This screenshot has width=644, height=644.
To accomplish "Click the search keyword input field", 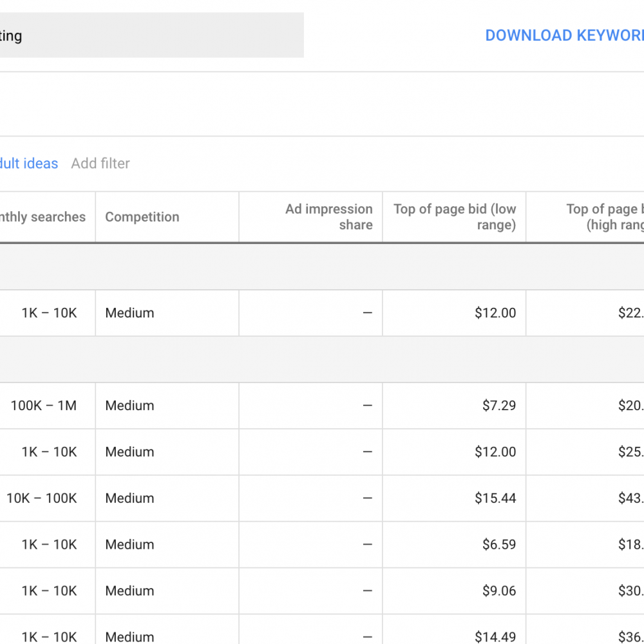I will [151, 35].
